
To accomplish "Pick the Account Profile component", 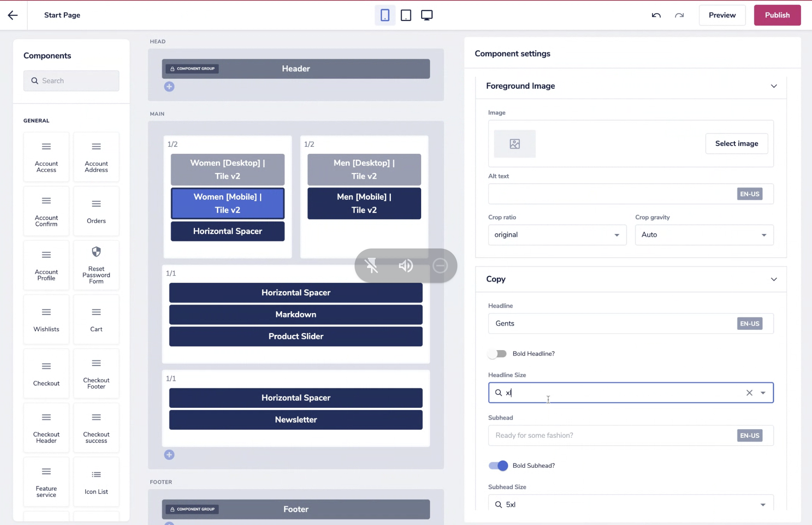I will (46, 265).
